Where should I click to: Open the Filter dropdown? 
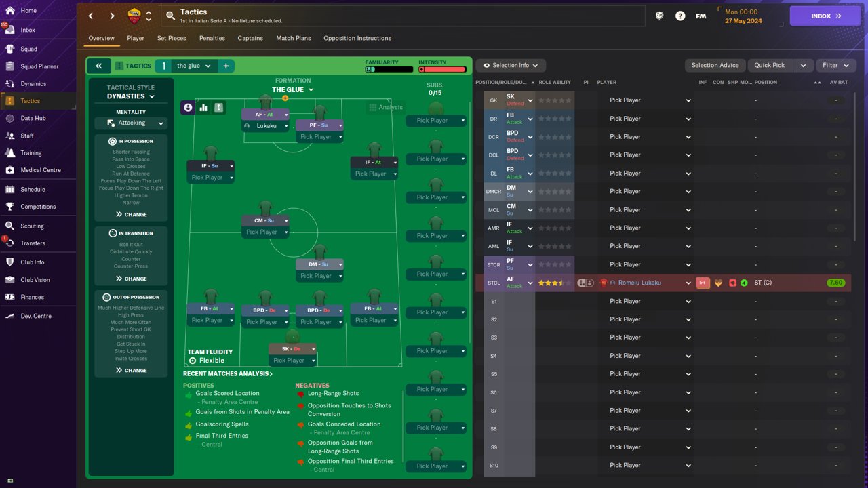[836, 65]
